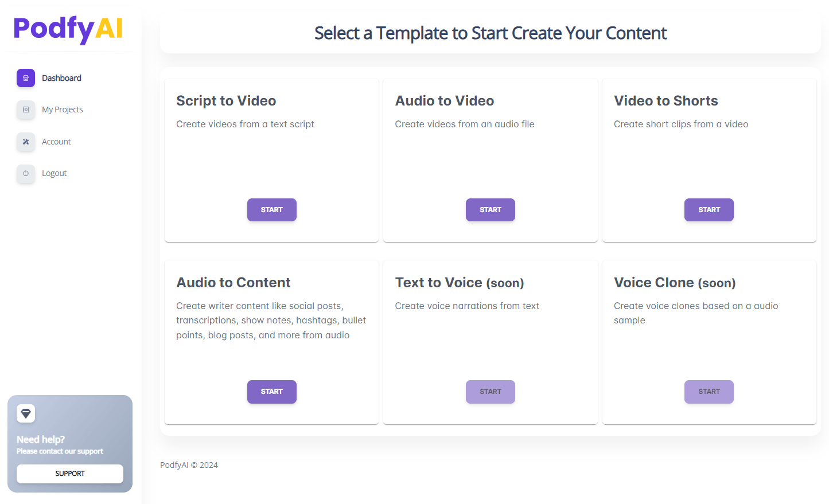This screenshot has height=504, width=829.
Task: Click the diamond icon in help card
Action: (x=26, y=413)
